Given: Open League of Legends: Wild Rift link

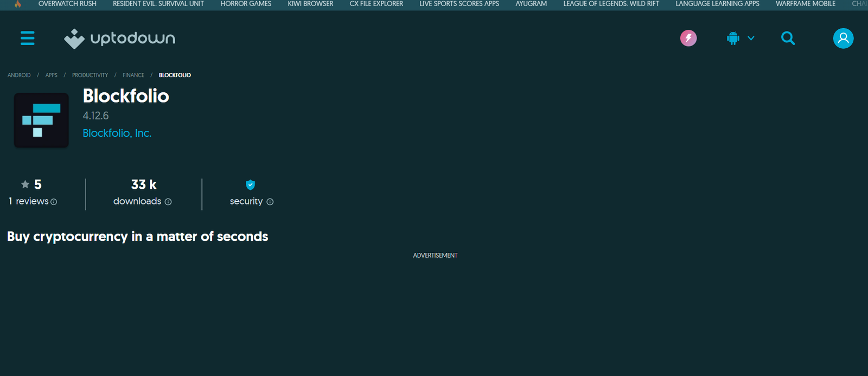Looking at the screenshot, I should click(611, 3).
